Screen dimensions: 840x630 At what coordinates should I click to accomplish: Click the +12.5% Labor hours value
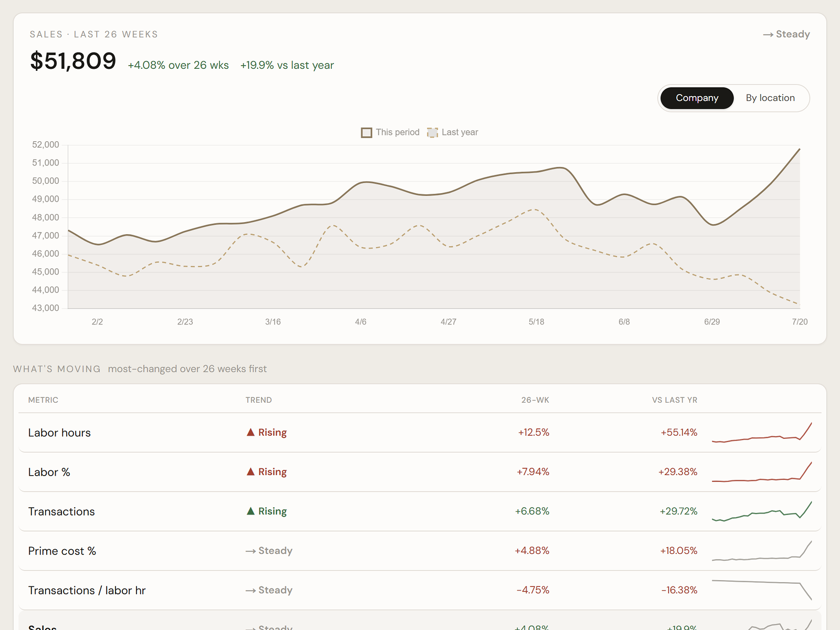[x=533, y=433]
